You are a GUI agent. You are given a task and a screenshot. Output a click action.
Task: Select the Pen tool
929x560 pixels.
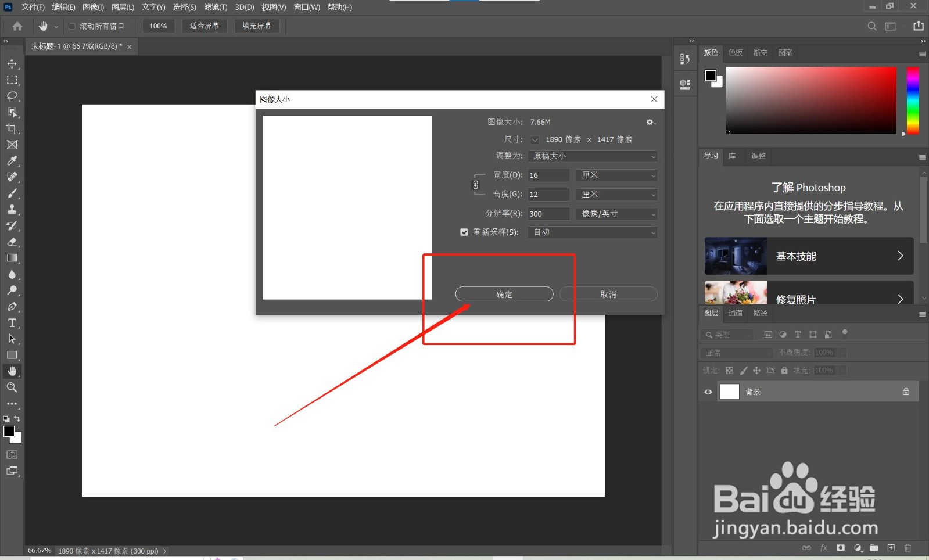click(x=12, y=307)
